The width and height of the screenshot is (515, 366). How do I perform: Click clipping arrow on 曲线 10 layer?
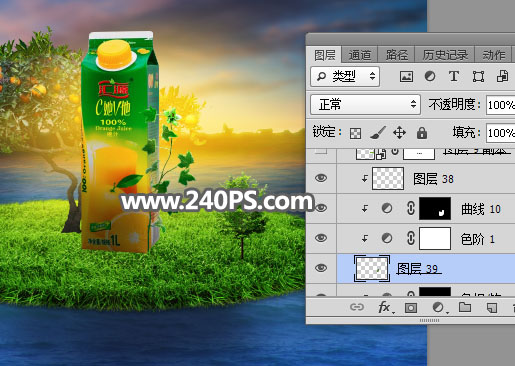(x=365, y=209)
